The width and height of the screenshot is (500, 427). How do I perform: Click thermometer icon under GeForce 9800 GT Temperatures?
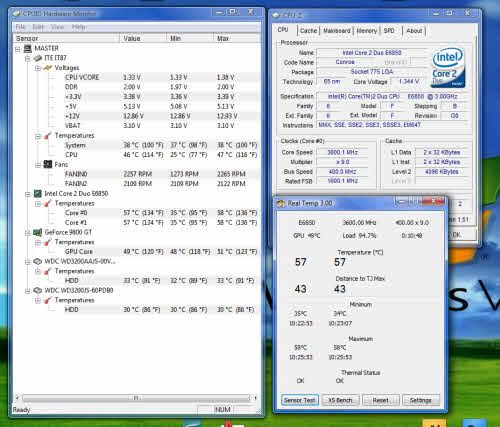[x=48, y=242]
